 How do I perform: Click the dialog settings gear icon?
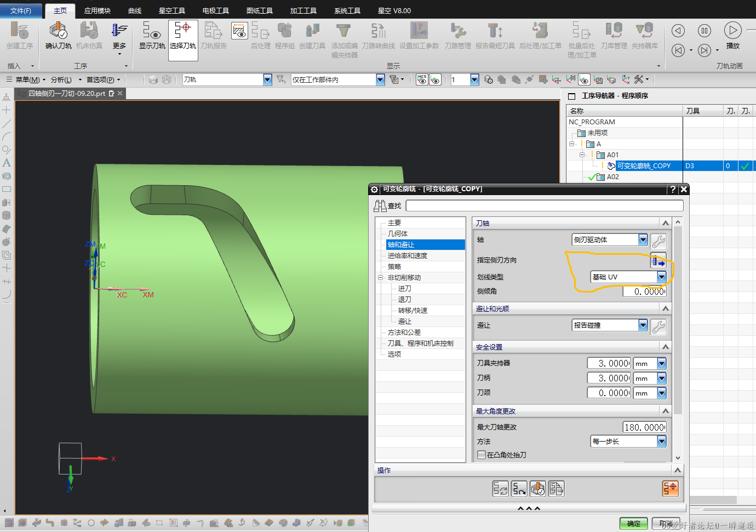click(374, 189)
